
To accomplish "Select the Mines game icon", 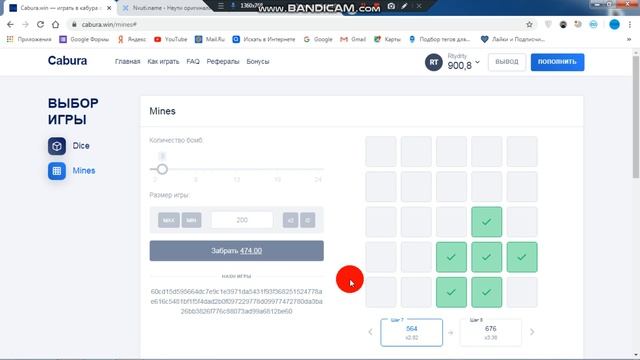I will [x=57, y=171].
